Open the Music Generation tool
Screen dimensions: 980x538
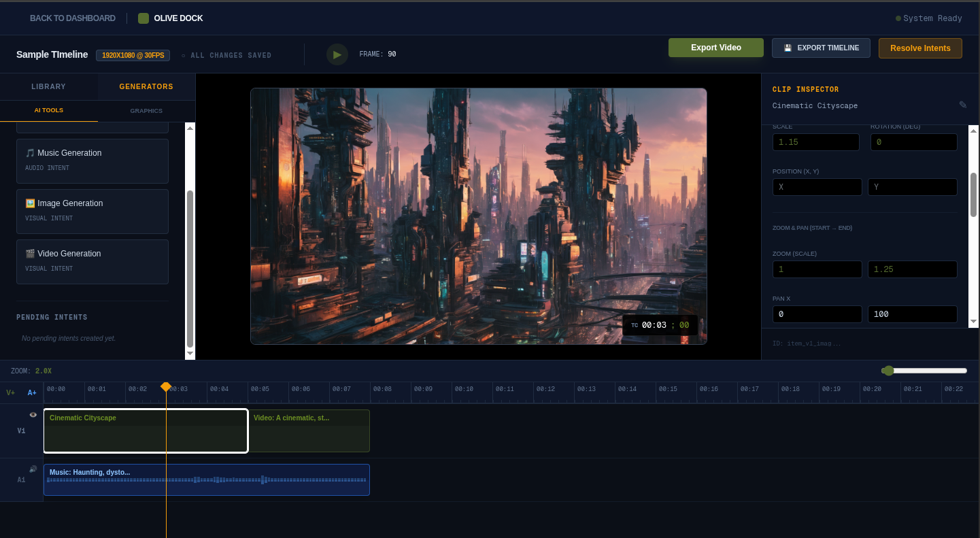coord(92,161)
